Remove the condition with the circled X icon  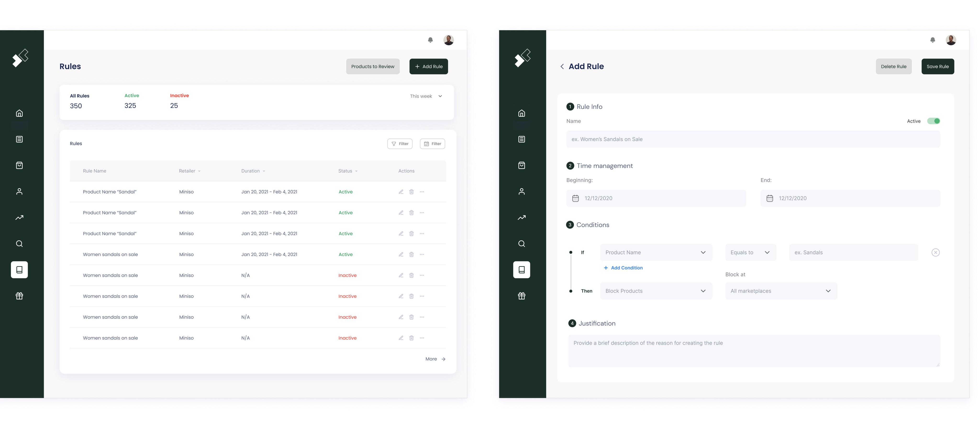click(x=935, y=253)
